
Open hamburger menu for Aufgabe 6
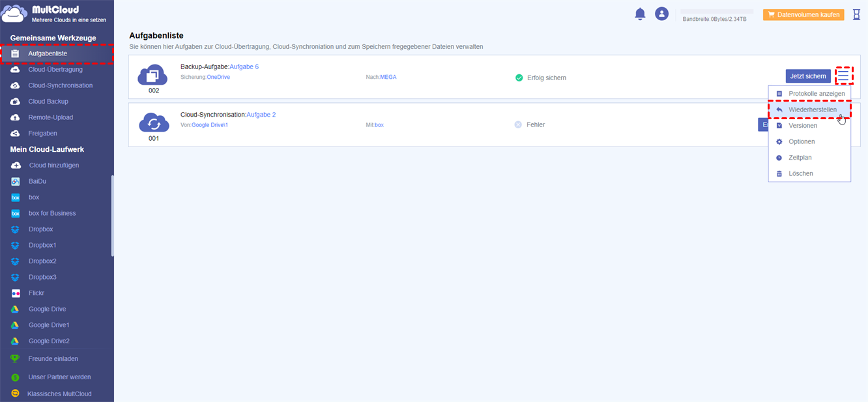(x=843, y=76)
